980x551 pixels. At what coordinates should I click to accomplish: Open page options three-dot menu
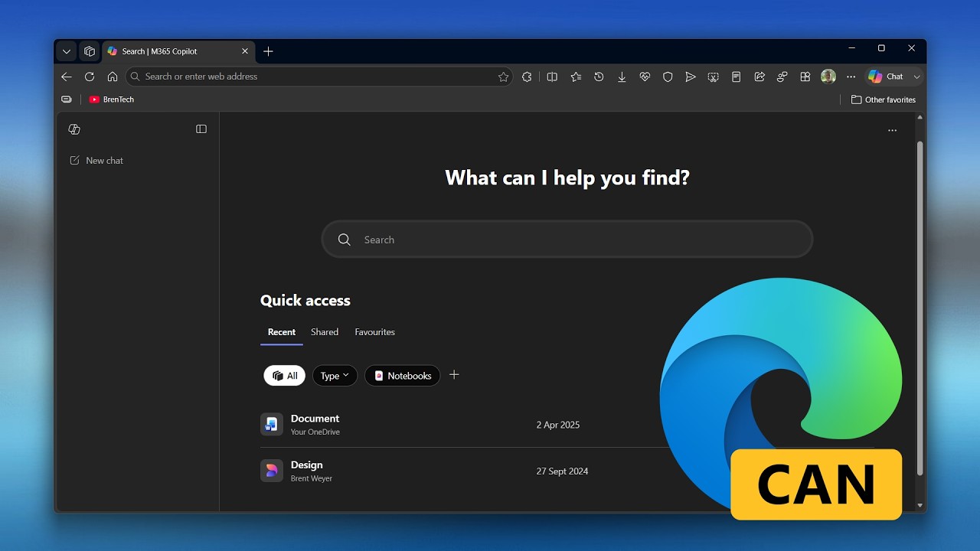point(892,131)
